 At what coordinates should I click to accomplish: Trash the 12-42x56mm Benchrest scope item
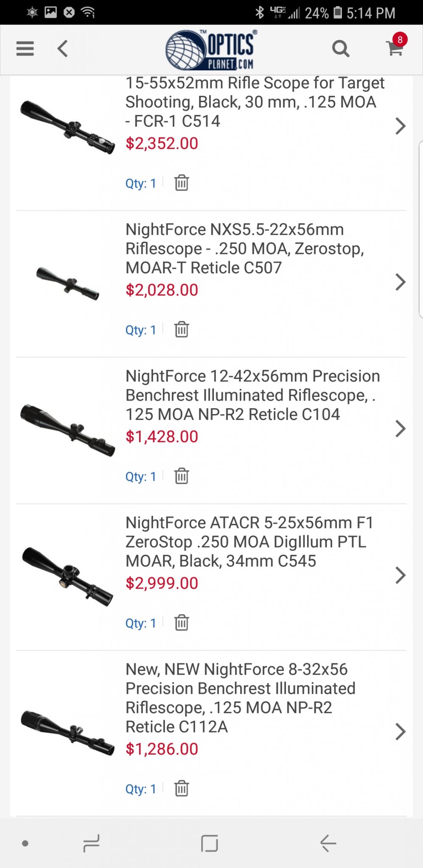(x=182, y=476)
